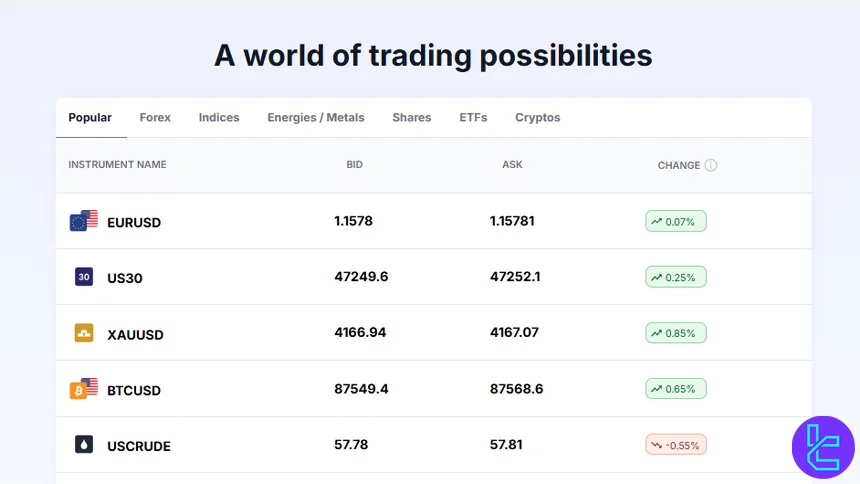860x484 pixels.
Task: Click the US30 index icon
Action: 84,277
